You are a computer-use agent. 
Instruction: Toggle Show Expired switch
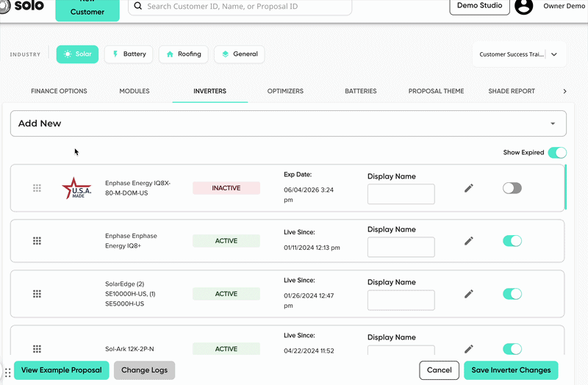(x=557, y=153)
